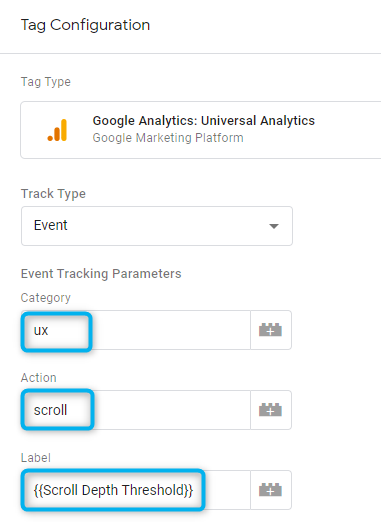Screen dimensions: 381x522
Task: Click the Track Type label
Action: (x=53, y=194)
